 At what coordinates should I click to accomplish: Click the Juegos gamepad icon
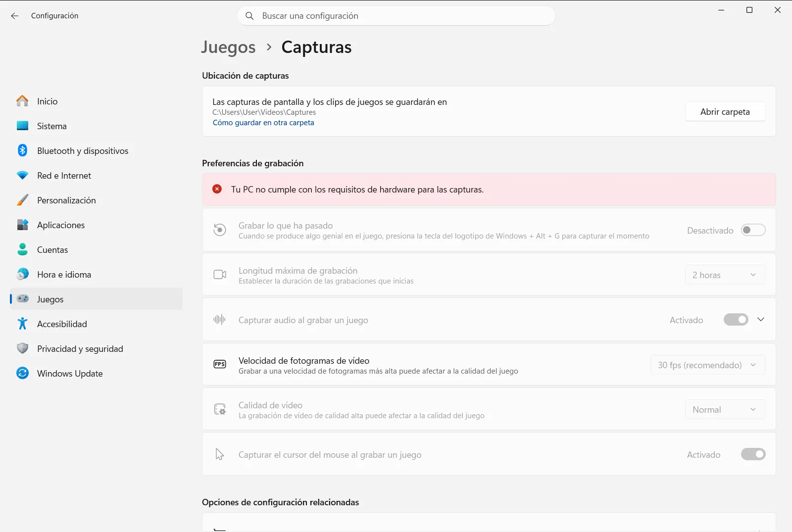(x=22, y=298)
